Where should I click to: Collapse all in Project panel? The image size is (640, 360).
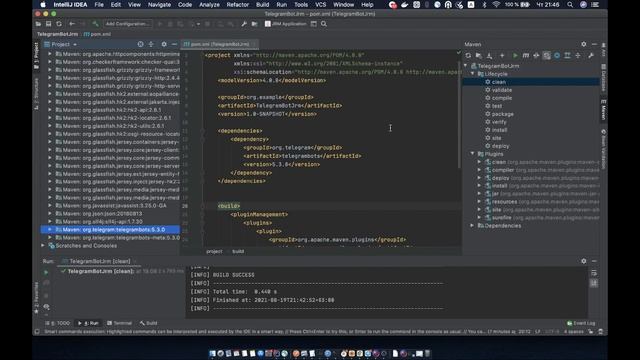click(151, 44)
